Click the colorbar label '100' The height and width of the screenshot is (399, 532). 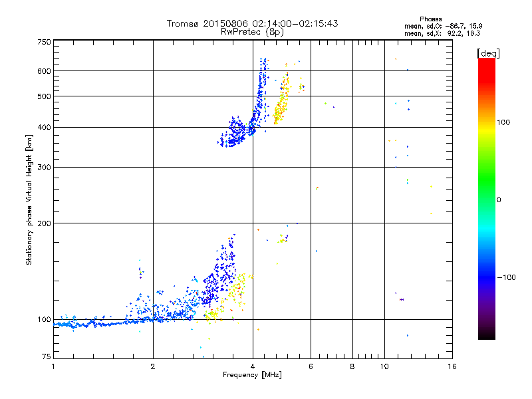coord(503,122)
